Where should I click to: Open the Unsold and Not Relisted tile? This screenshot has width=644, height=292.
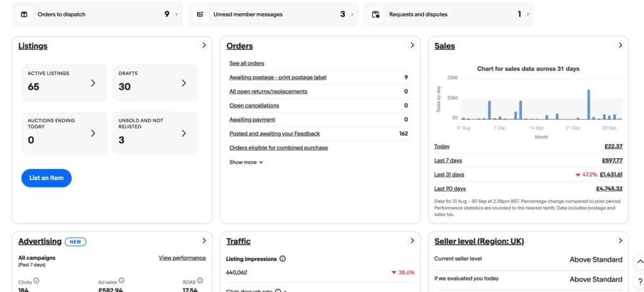tap(155, 133)
